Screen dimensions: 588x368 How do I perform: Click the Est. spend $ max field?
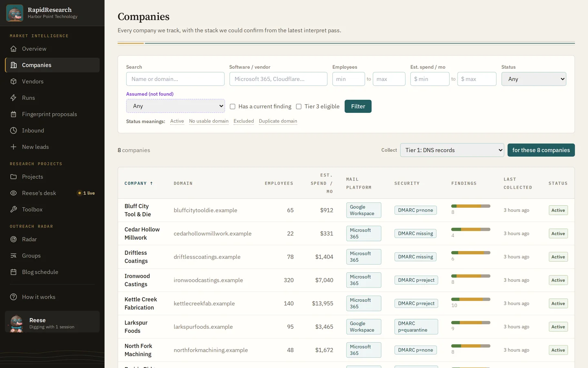tap(477, 79)
